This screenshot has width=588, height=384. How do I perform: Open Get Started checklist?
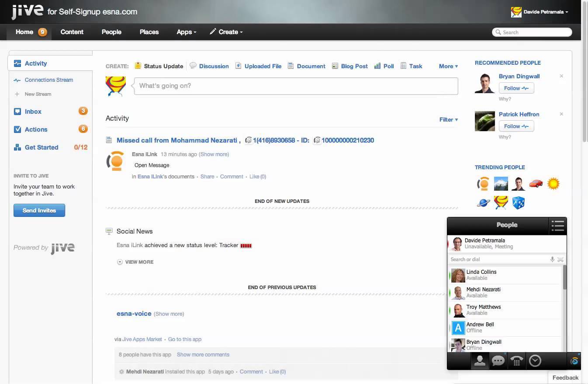41,147
